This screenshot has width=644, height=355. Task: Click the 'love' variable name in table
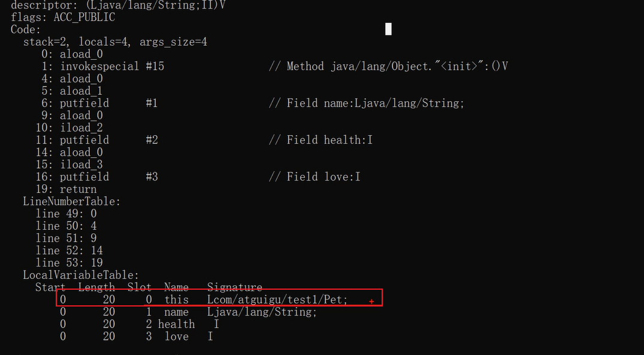click(177, 337)
